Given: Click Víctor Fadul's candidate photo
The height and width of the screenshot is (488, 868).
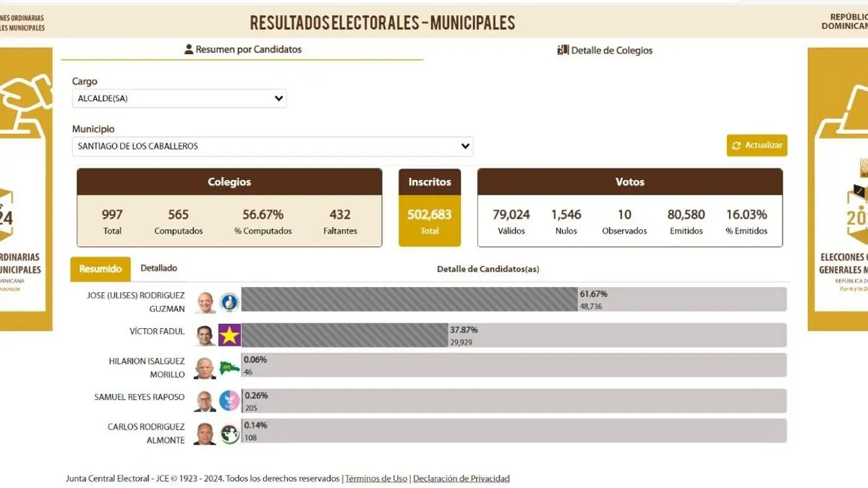Looking at the screenshot, I should (205, 335).
